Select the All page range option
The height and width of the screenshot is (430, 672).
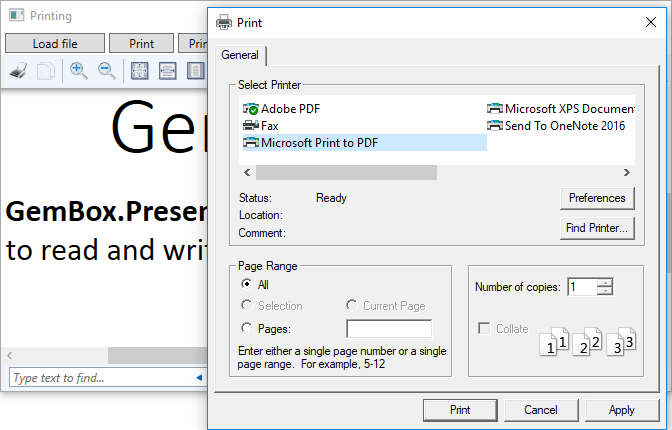(247, 285)
